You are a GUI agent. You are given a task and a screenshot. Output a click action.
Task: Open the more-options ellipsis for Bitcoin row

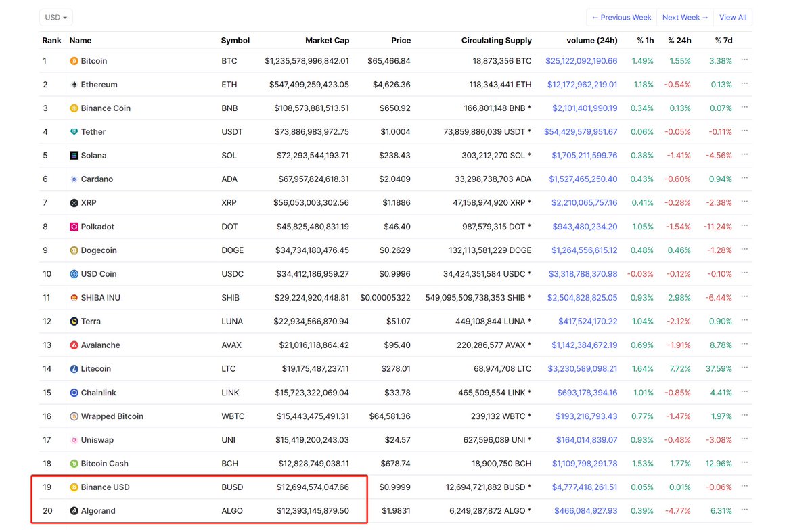pos(744,60)
